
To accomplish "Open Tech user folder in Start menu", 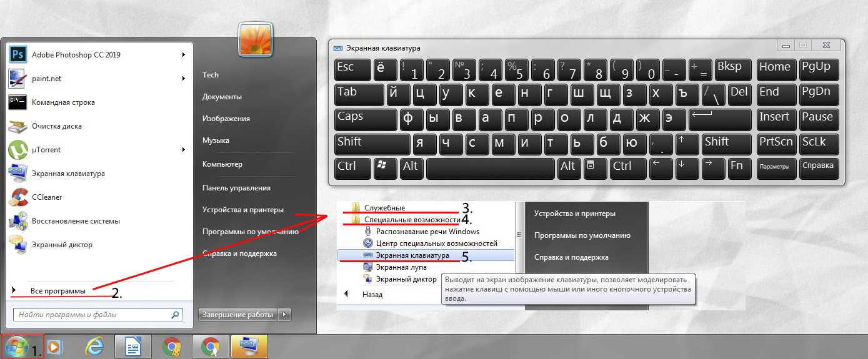I will pos(211,75).
